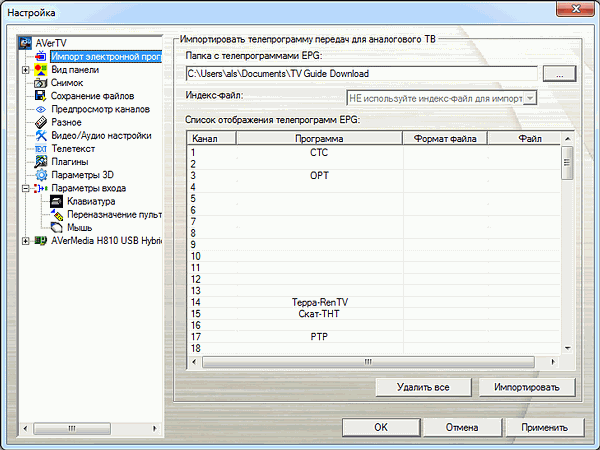600x450 pixels.
Task: Select Плагины in the tree
Action: (70, 162)
